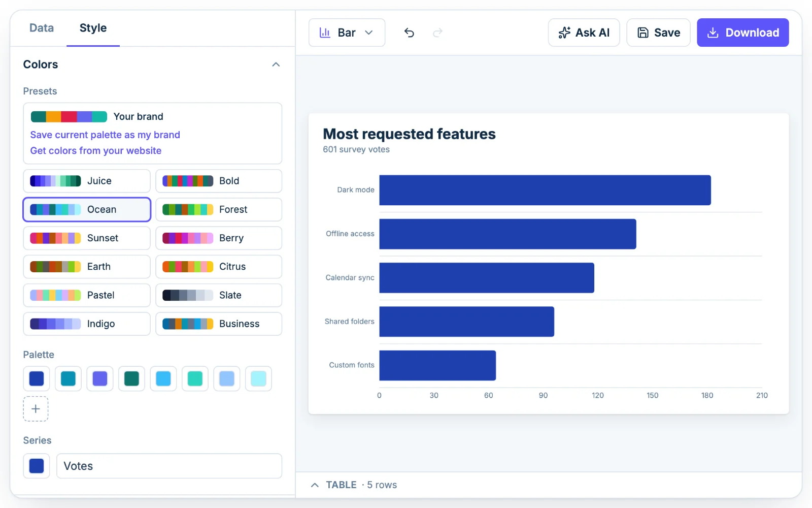Click Save current palette as my brand
The image size is (812, 508).
click(x=105, y=135)
